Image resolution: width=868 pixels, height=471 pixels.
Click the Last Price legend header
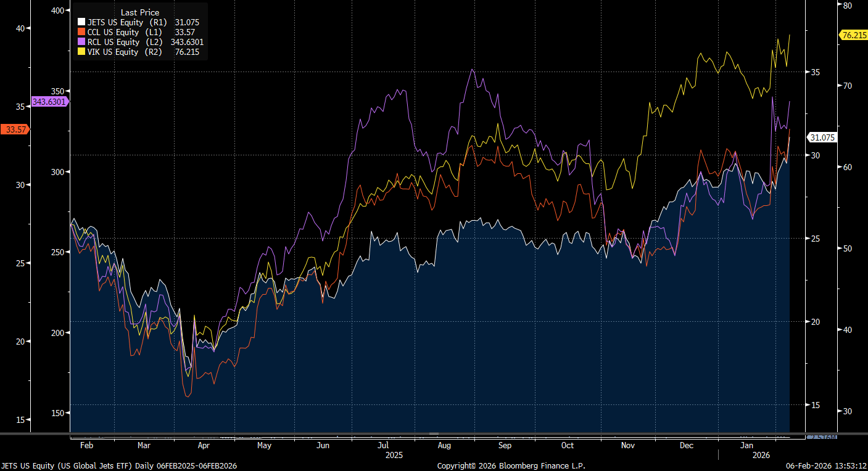140,12
